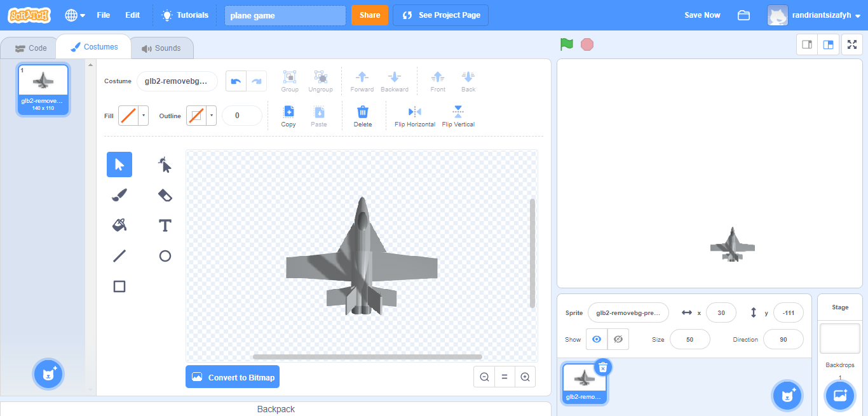Click Save Now
Screen dimensions: 868x416
(702, 15)
